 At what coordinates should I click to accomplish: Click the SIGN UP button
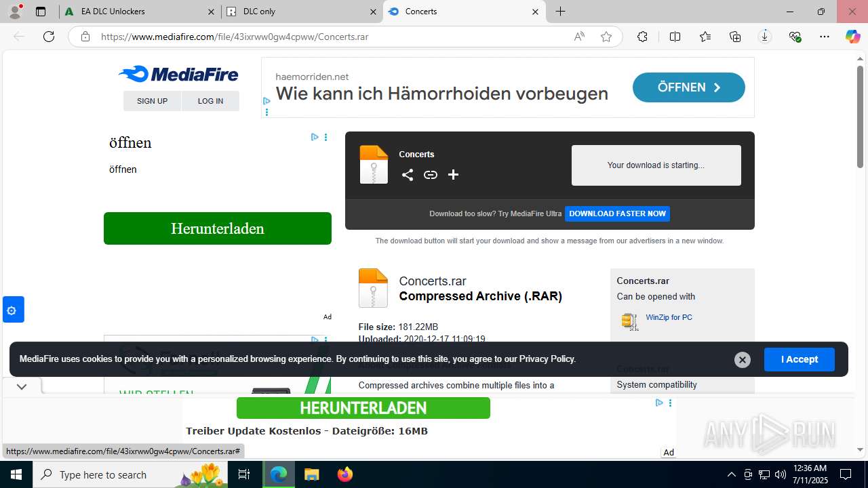[x=152, y=101]
